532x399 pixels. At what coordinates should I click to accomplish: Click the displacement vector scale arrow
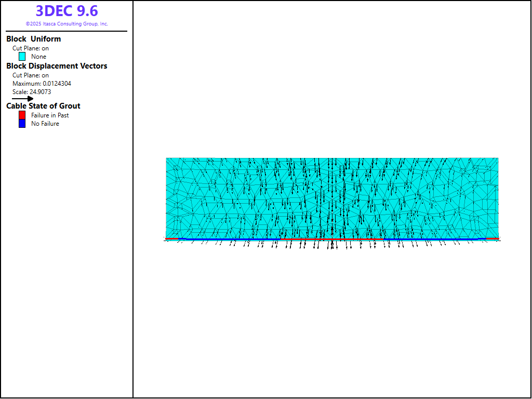(22, 98)
